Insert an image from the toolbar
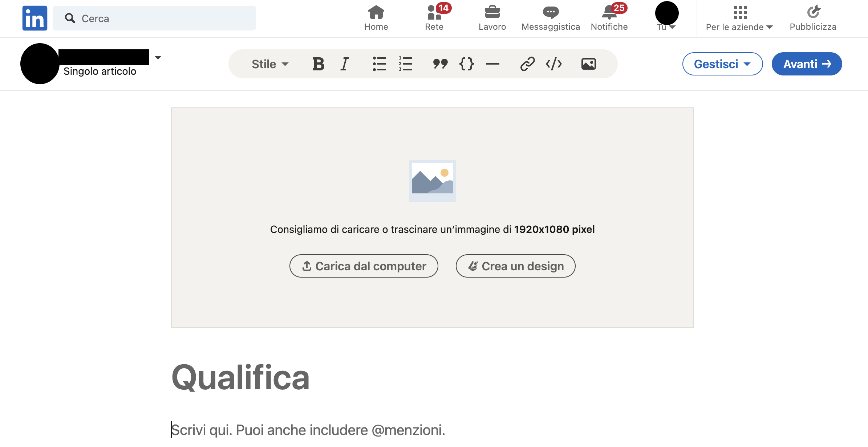Screen dimensions: 868x447 tap(588, 64)
